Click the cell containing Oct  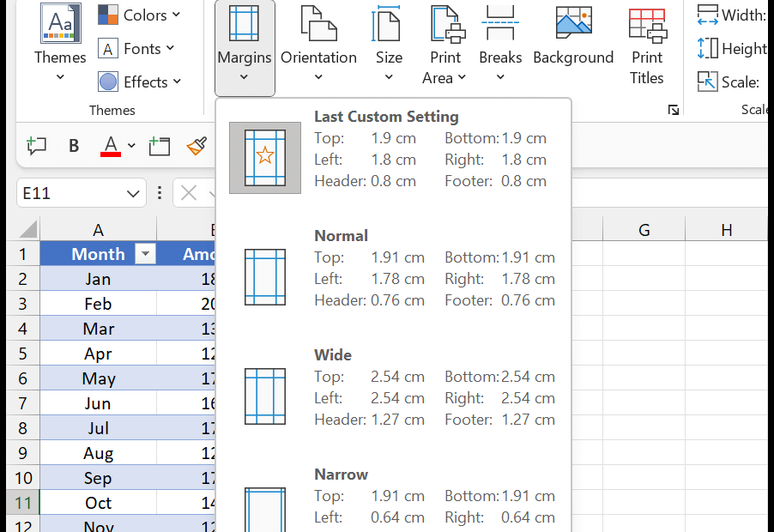pyautogui.click(x=98, y=503)
